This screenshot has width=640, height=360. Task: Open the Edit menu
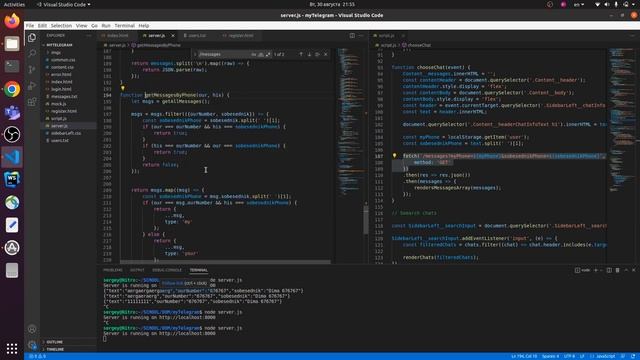(42, 25)
